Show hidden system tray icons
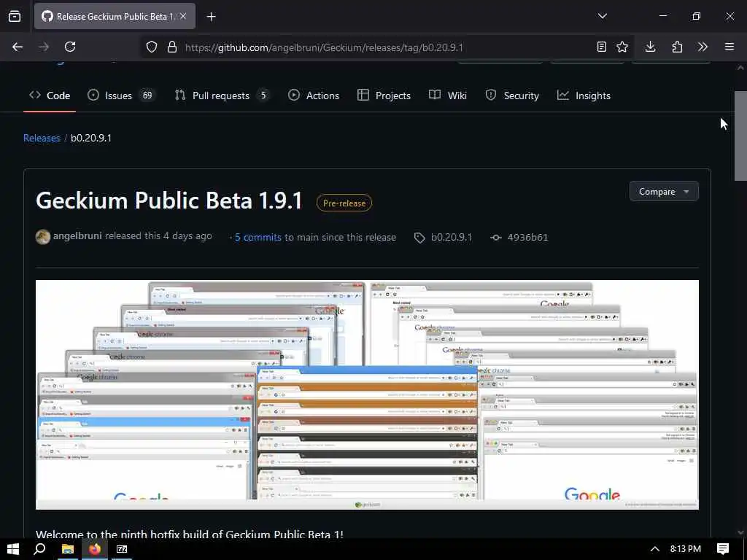The width and height of the screenshot is (747, 560). [655, 549]
